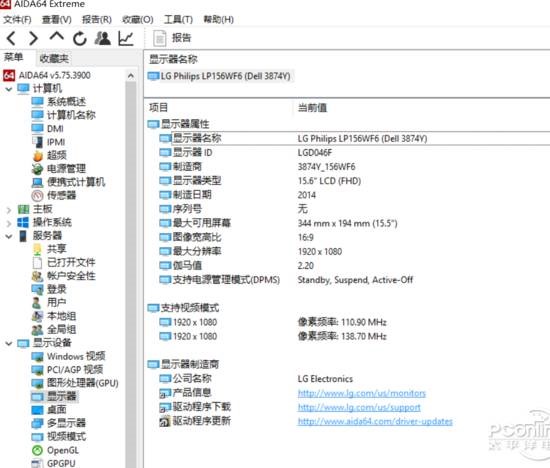
Task: Select Windows 视频 in the tree
Action: tap(68, 356)
